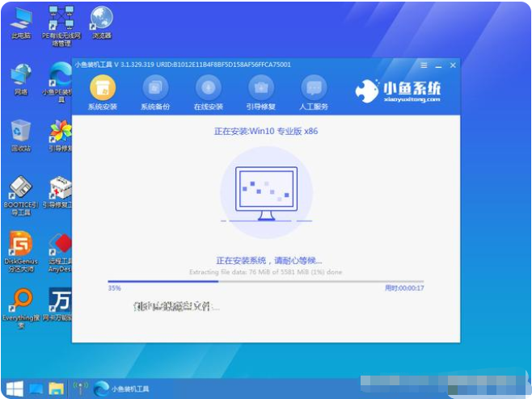Open 小鱼PE装机工具 desktop icon
Viewport: 532px width, 399px height.
[57, 82]
